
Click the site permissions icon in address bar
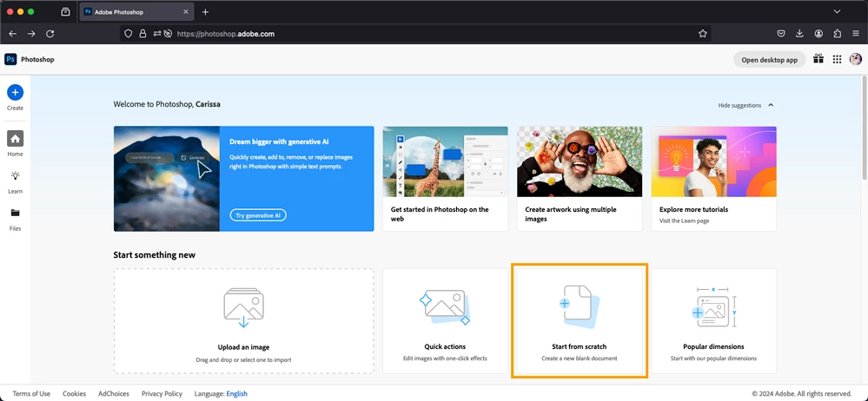(157, 34)
